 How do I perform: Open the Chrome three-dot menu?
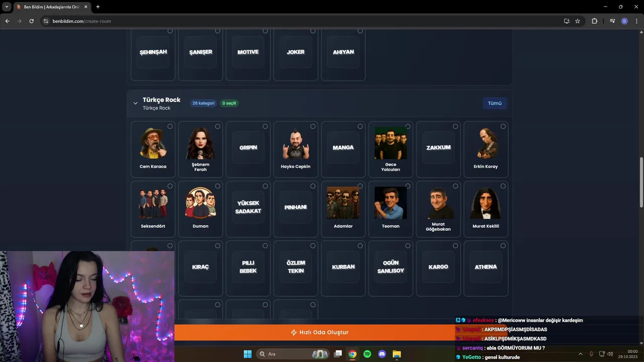pyautogui.click(x=636, y=21)
